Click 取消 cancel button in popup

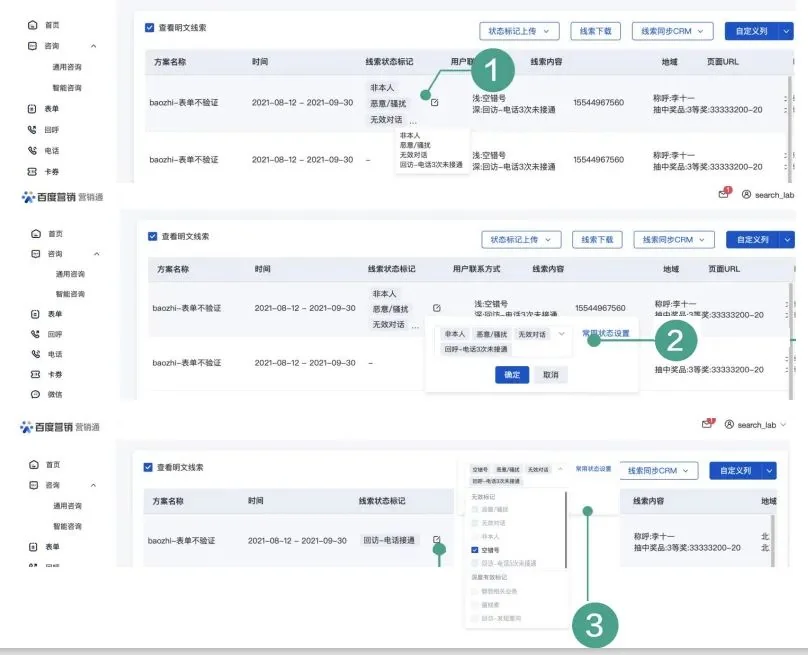550,375
